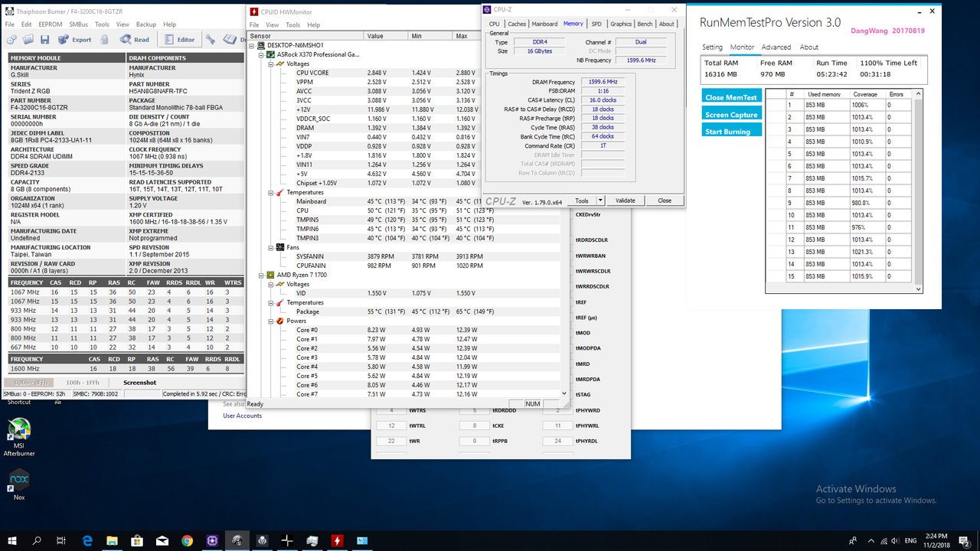Screen dimensions: 980x551
Task: Open Google Chrome from the taskbar
Action: pos(187,540)
